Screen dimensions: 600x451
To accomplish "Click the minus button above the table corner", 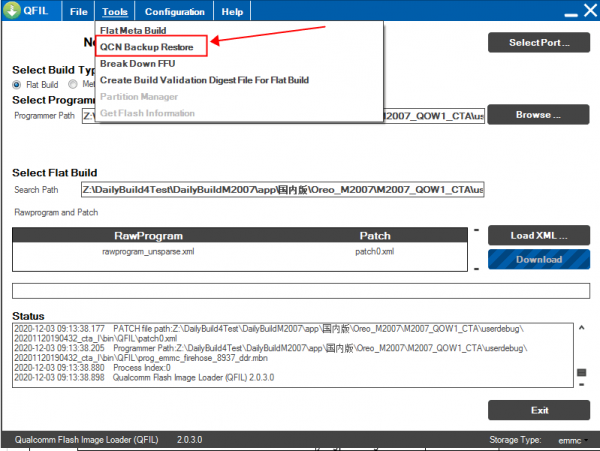I will (476, 230).
